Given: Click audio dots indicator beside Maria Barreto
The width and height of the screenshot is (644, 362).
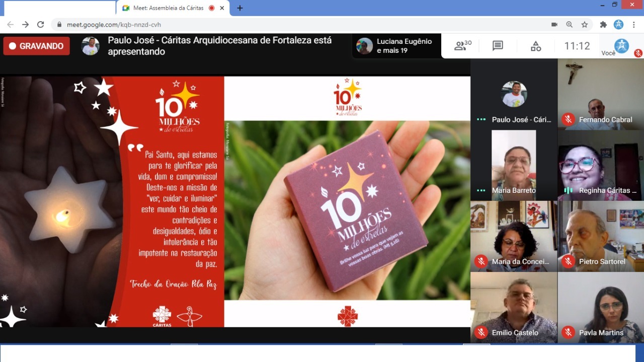Looking at the screenshot, I should click(481, 191).
